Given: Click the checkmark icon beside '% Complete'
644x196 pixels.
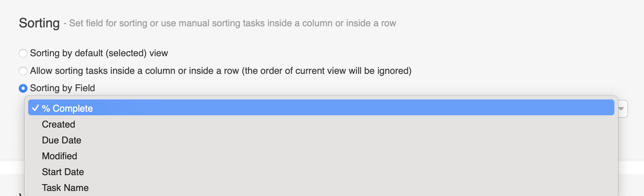Looking at the screenshot, I should click(x=35, y=108).
